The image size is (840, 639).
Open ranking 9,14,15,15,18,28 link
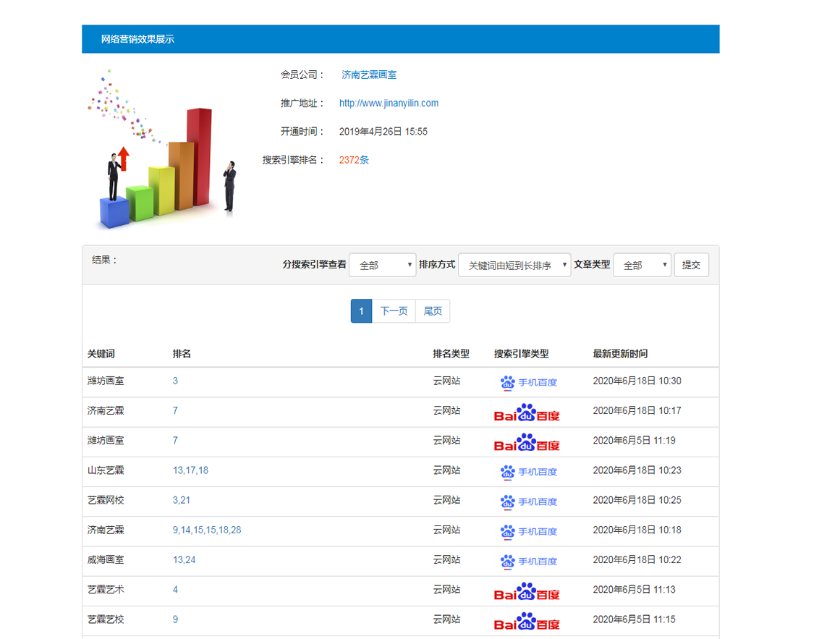pos(207,530)
